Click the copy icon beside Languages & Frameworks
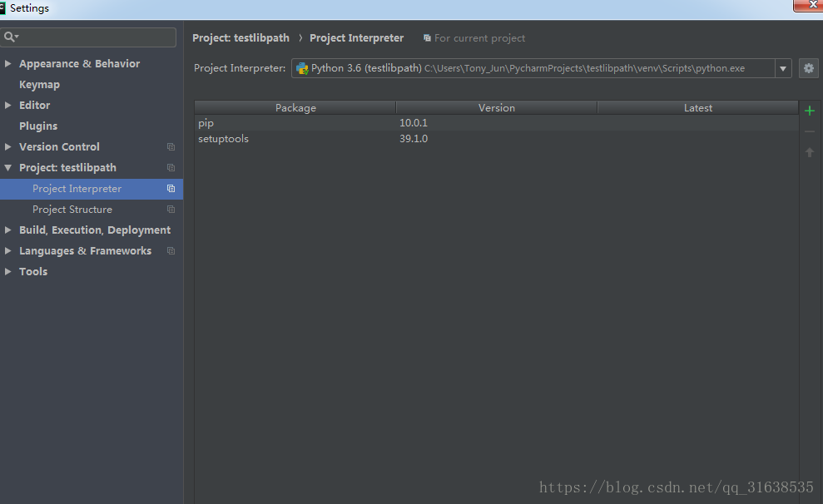This screenshot has height=504, width=823. coord(171,250)
